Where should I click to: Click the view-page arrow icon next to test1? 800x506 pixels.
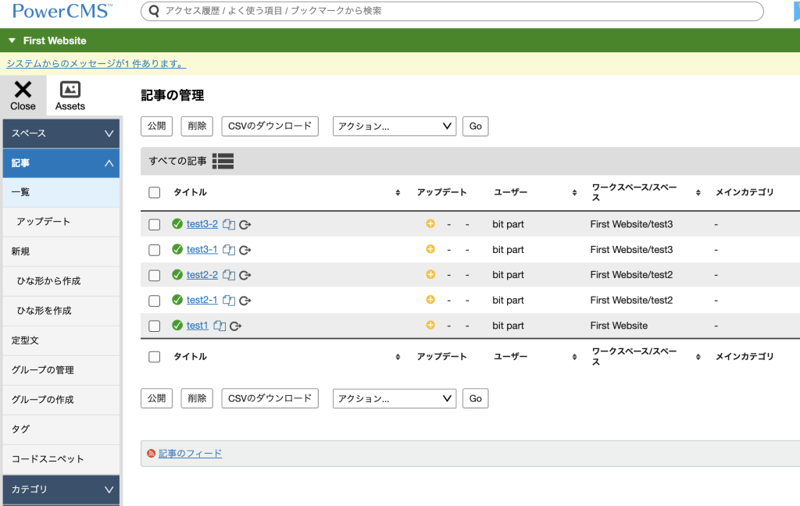click(236, 326)
